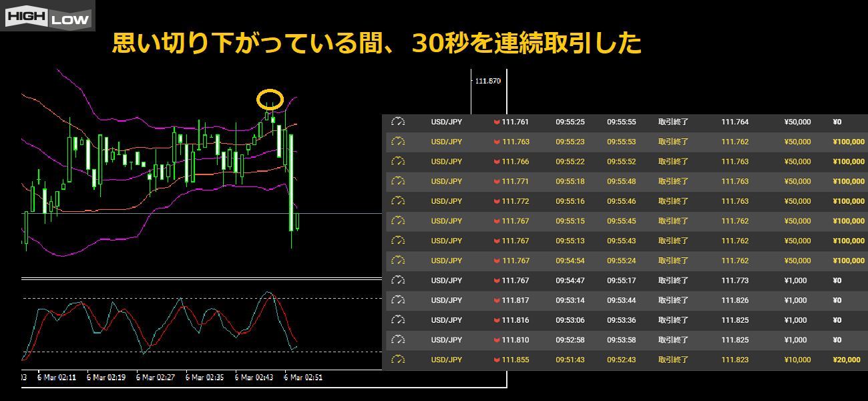Click red down arrow beside 111.761
Screen dimensions: 868x401
496,122
